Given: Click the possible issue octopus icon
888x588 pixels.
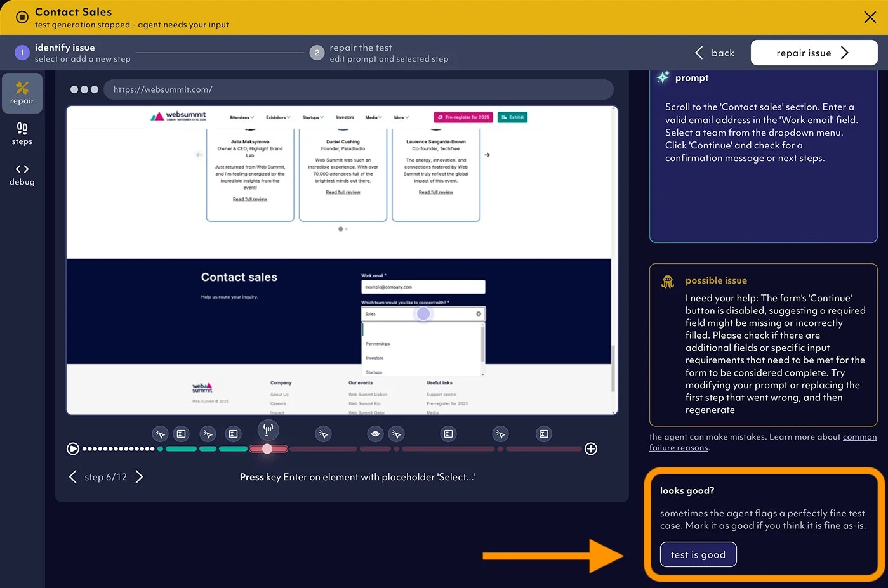Looking at the screenshot, I should click(x=668, y=282).
